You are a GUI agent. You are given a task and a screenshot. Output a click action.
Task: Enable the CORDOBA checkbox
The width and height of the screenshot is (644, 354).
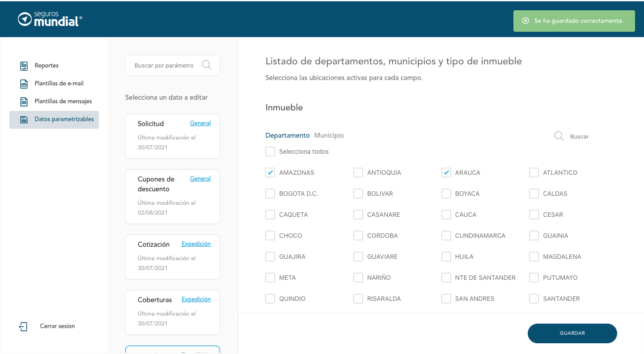tap(358, 236)
